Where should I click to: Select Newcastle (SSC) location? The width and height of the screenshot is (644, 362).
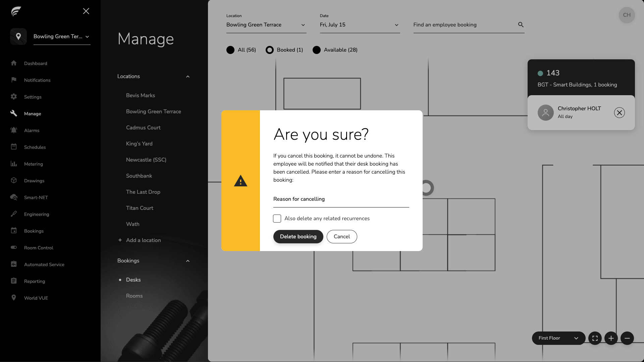point(146,160)
